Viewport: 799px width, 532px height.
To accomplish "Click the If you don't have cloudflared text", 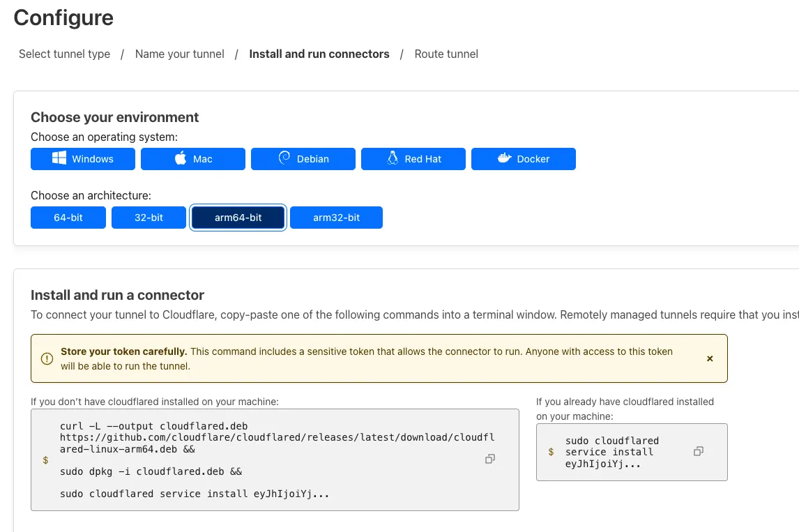I will click(154, 402).
